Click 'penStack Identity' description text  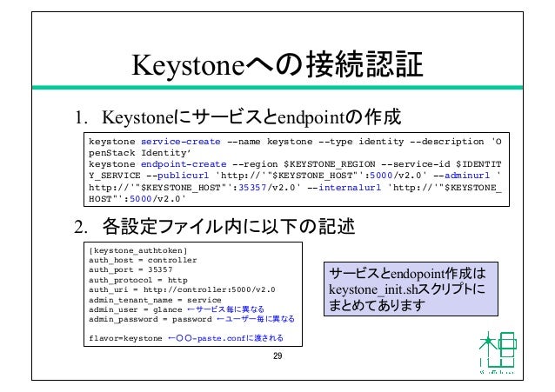pyautogui.click(x=139, y=153)
